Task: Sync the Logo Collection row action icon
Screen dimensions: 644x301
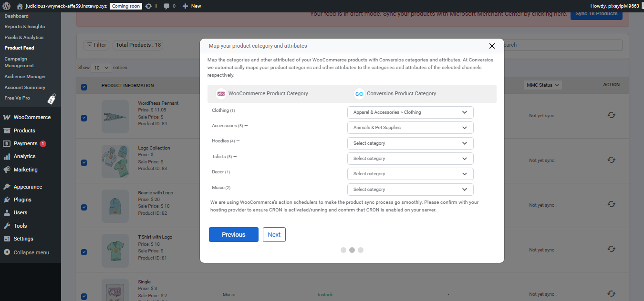Action: coord(611,160)
